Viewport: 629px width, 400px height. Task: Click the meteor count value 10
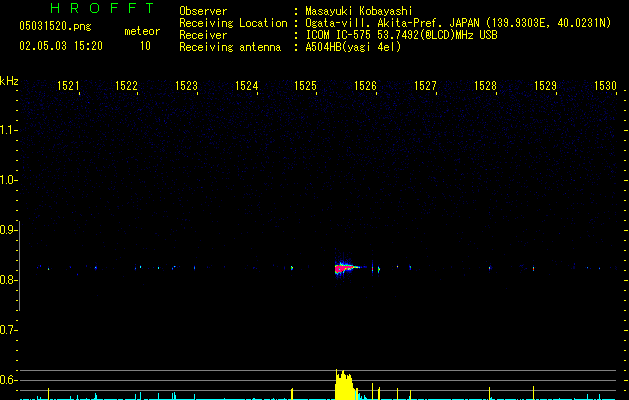[145, 46]
